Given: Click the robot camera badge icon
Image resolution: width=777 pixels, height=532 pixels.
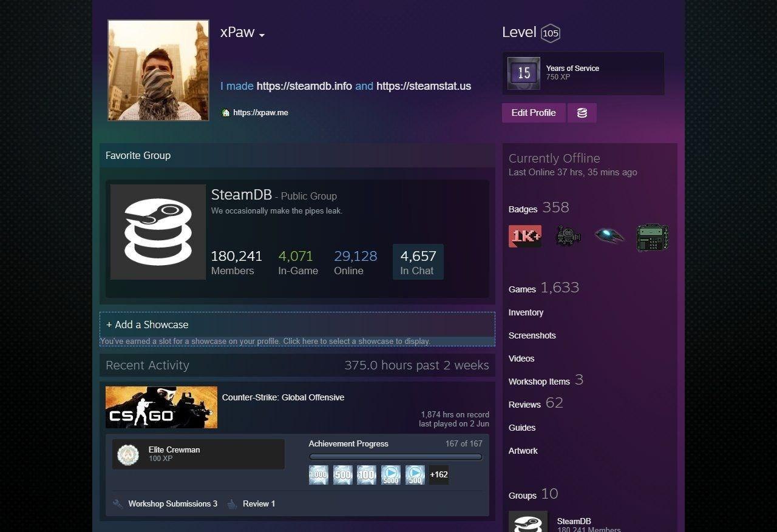Looking at the screenshot, I should tap(568, 236).
